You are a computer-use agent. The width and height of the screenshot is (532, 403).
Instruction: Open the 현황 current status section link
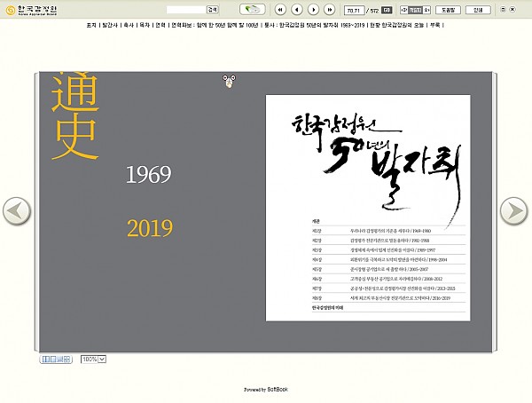(397, 25)
